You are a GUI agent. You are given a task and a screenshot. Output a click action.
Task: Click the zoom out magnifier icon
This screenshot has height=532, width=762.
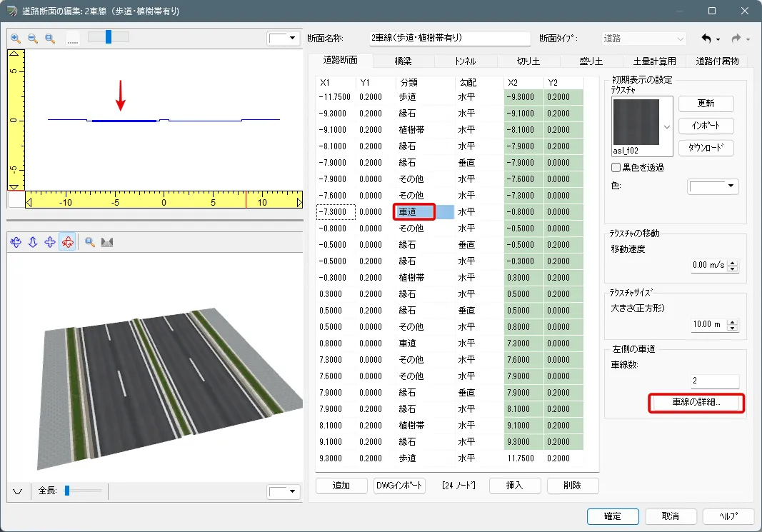[33, 39]
